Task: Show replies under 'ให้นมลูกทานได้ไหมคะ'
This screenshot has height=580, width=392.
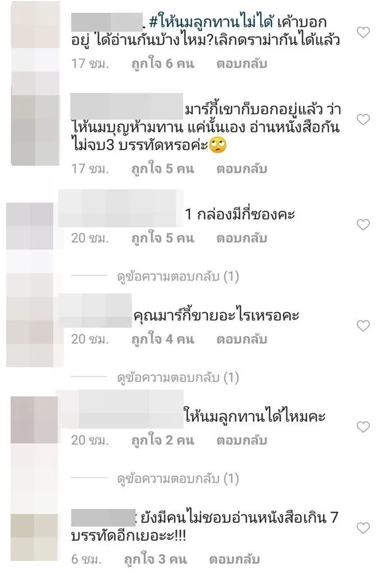Action: coord(178,479)
